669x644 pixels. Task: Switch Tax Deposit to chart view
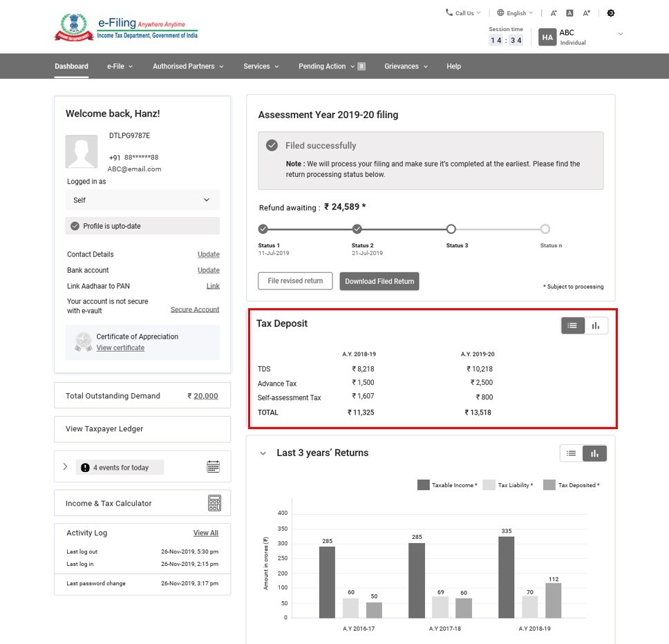click(596, 325)
